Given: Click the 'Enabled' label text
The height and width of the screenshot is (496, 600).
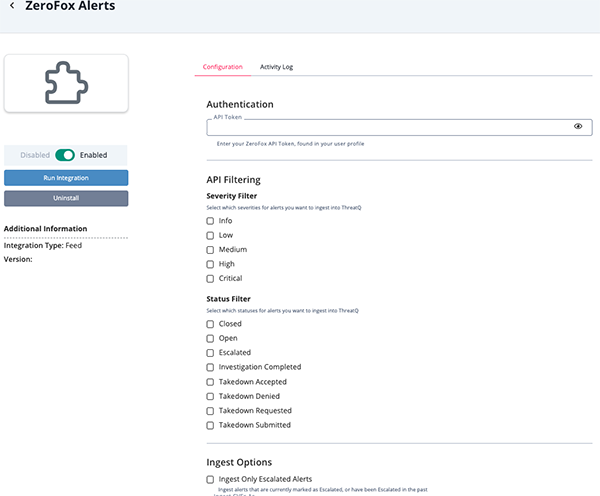Looking at the screenshot, I should [x=93, y=155].
